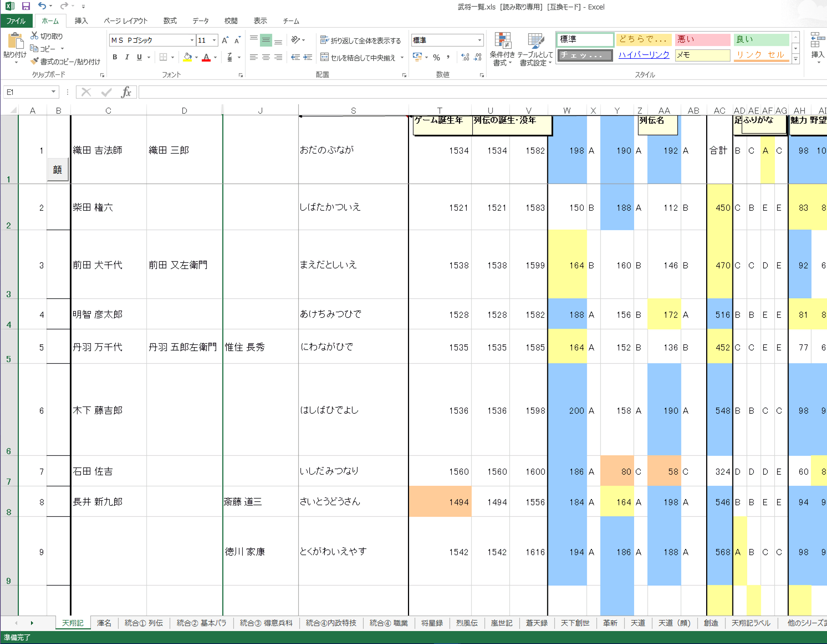This screenshot has height=644, width=827.
Task: Click the Insert Function fx icon
Action: pos(126,92)
